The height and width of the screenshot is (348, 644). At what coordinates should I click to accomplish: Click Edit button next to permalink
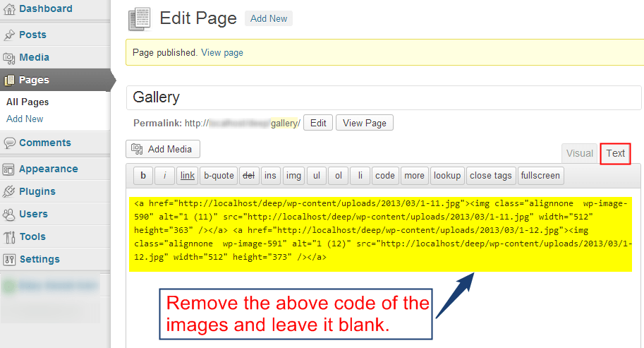coord(318,123)
